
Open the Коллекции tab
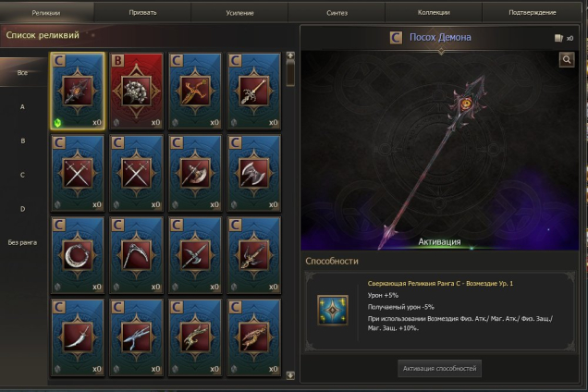pos(434,12)
